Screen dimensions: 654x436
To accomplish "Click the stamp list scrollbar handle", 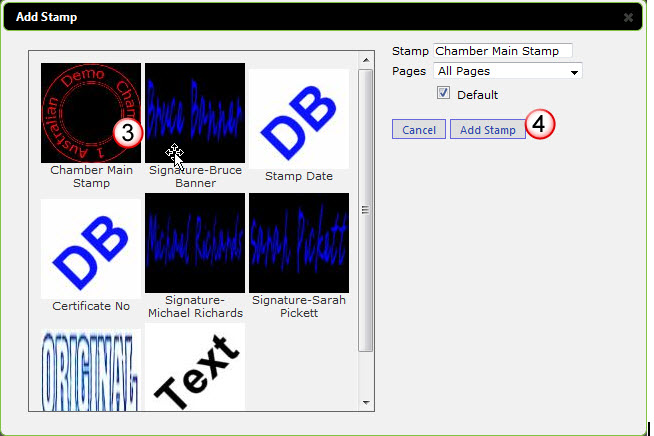I will (x=365, y=210).
